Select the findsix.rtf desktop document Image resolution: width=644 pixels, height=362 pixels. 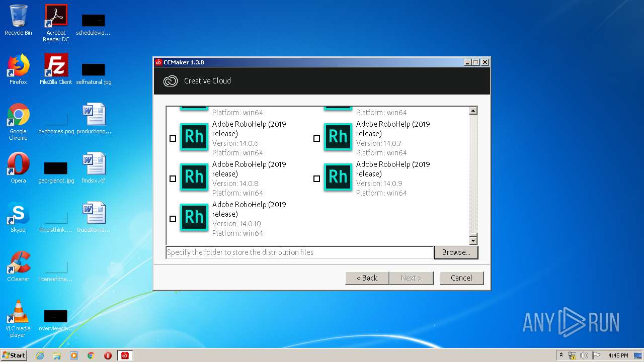(94, 168)
